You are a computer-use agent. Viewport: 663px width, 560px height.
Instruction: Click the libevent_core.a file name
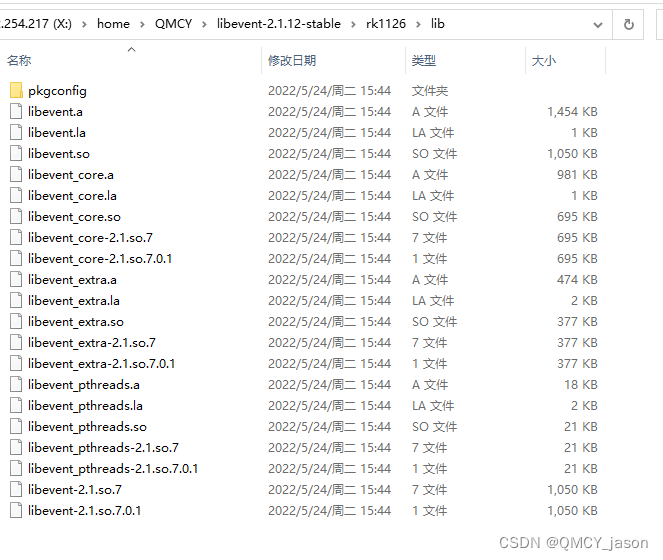point(71,175)
